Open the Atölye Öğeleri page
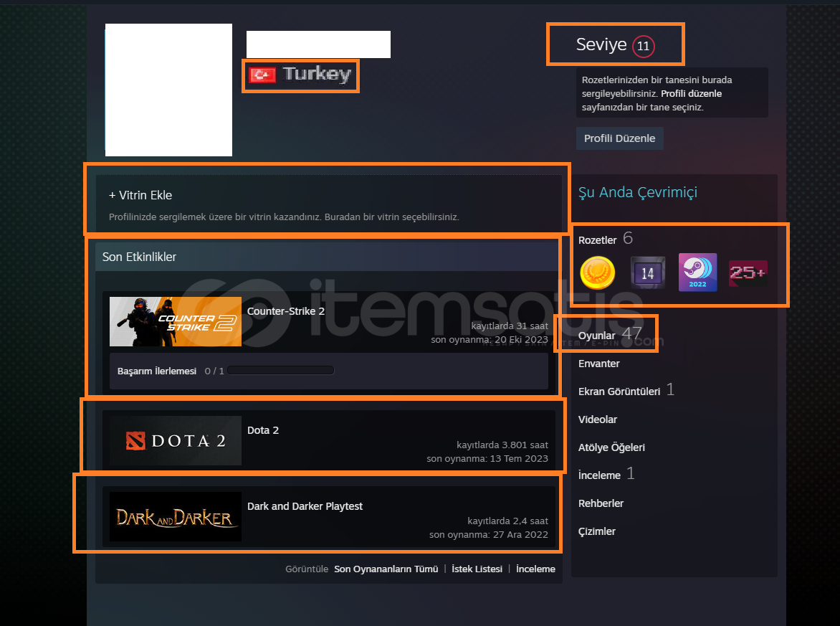The height and width of the screenshot is (626, 840). click(611, 447)
